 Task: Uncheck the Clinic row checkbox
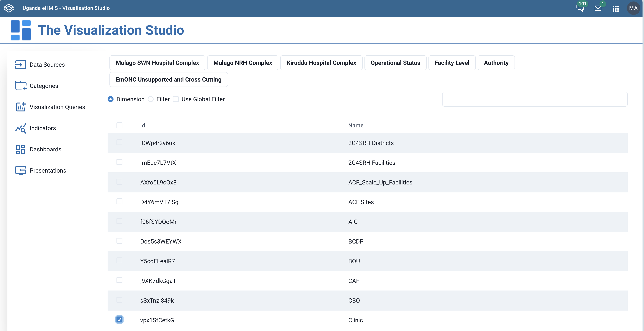coord(119,320)
